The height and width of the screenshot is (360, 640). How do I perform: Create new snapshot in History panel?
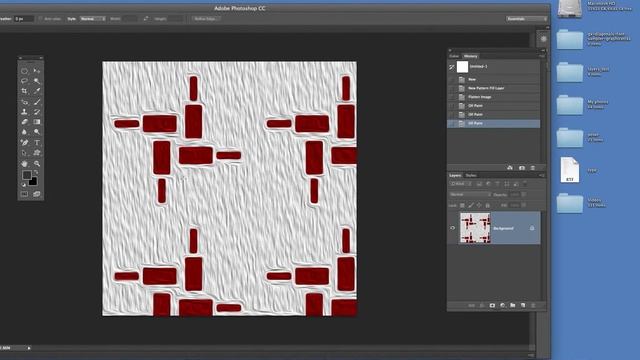522,168
